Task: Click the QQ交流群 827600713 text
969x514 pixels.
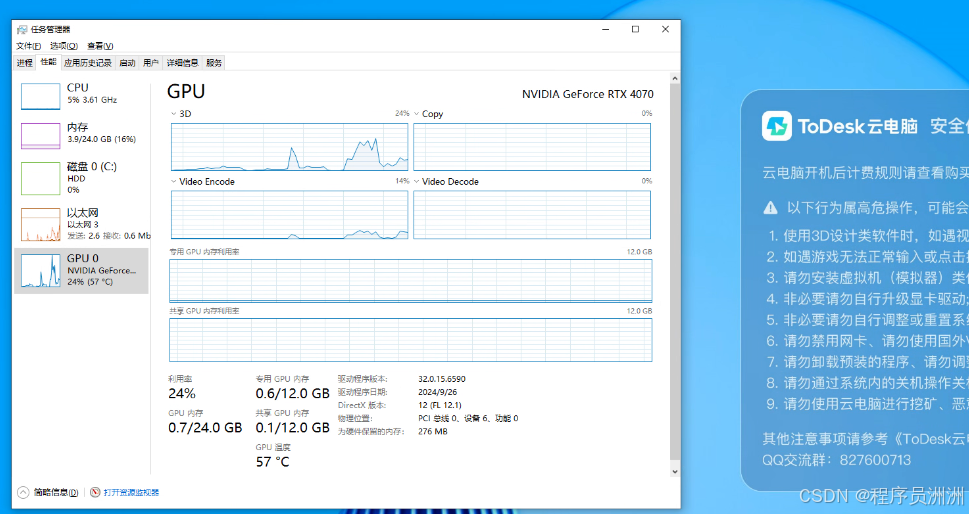Action: pyautogui.click(x=836, y=460)
